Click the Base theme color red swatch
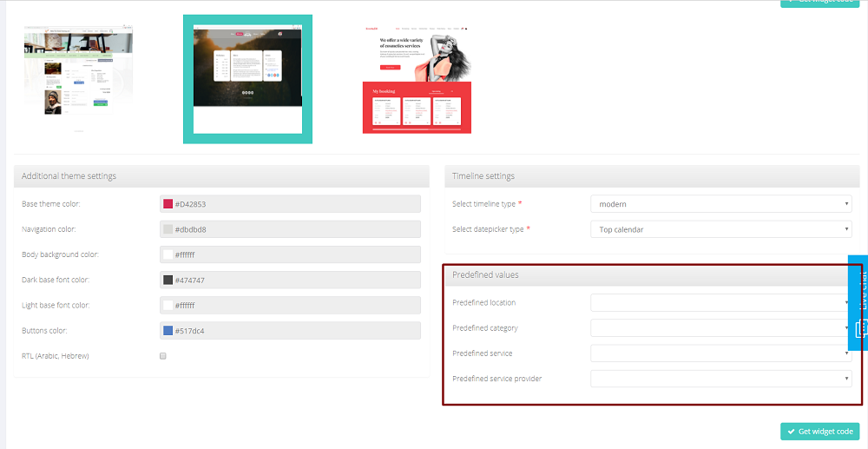 pyautogui.click(x=168, y=204)
